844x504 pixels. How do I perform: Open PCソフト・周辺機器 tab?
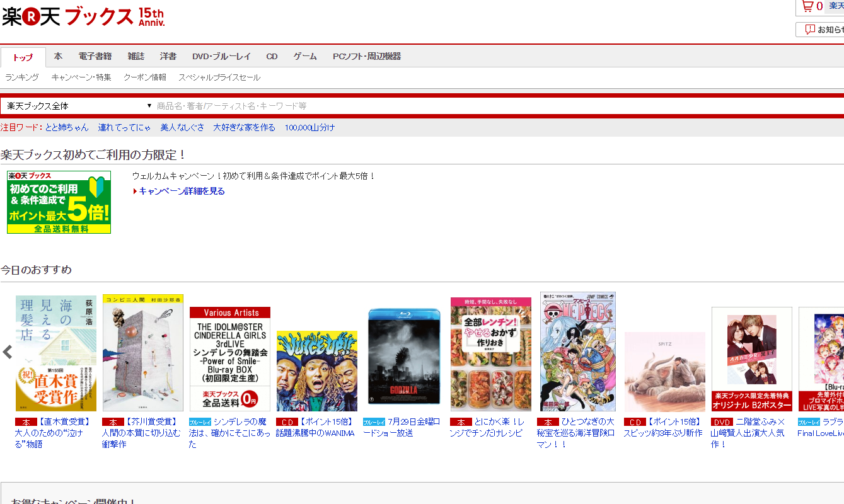point(367,57)
